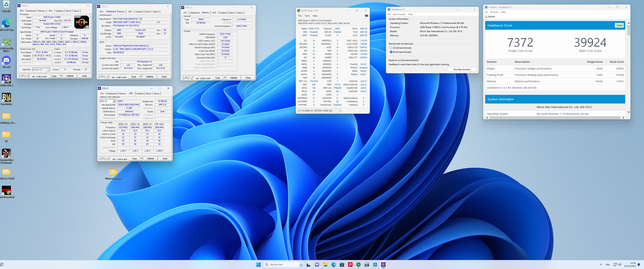Open the Benchmarks menu in Geekbench 3
Image resolution: width=644 pixels, height=269 pixels.
point(399,14)
